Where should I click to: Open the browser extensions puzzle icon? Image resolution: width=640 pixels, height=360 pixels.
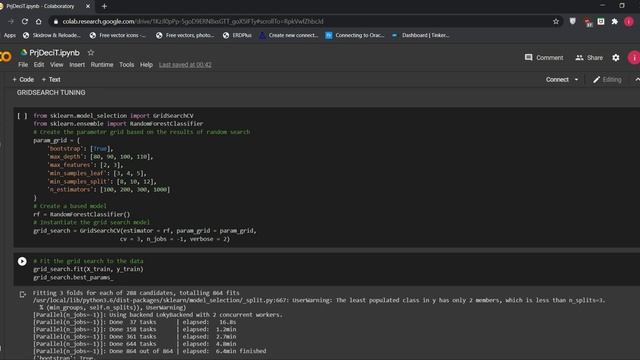(x=615, y=21)
